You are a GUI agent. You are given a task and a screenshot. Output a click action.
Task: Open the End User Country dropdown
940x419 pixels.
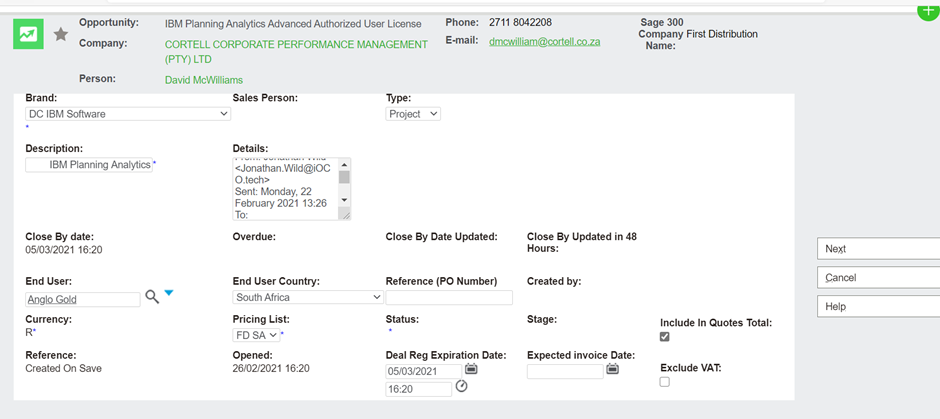point(308,297)
